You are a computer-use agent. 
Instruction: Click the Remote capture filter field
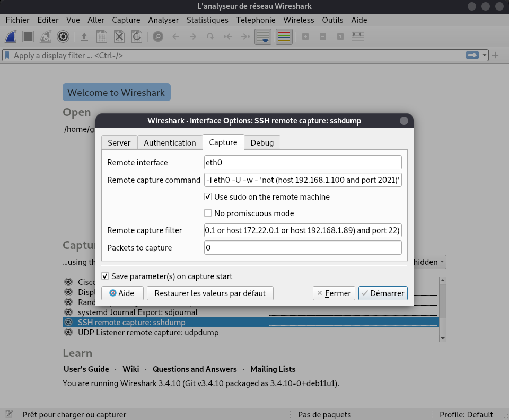click(x=303, y=230)
